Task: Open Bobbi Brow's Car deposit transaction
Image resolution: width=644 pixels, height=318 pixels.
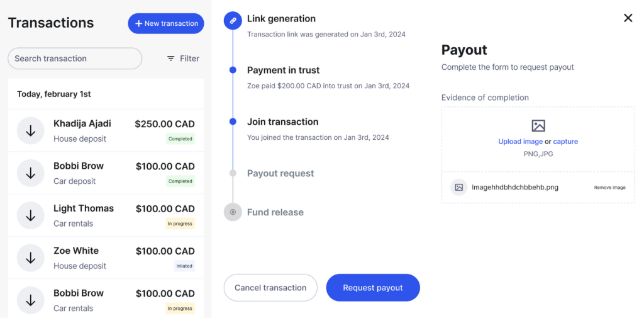Action: (106, 173)
